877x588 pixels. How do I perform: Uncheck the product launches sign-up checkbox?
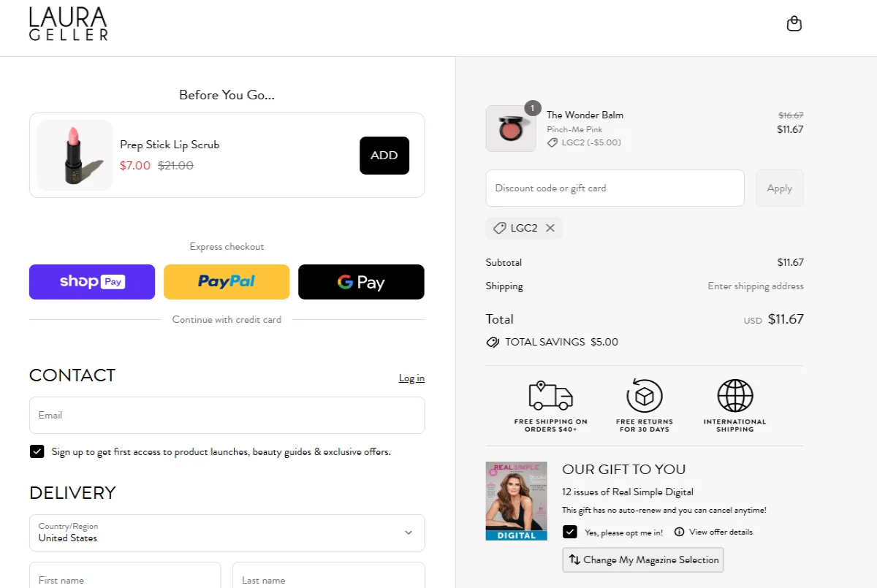click(x=37, y=451)
